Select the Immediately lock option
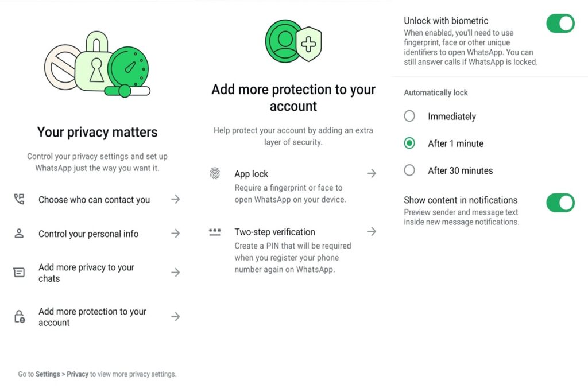Viewport: 588px width, 392px height. pos(440,116)
